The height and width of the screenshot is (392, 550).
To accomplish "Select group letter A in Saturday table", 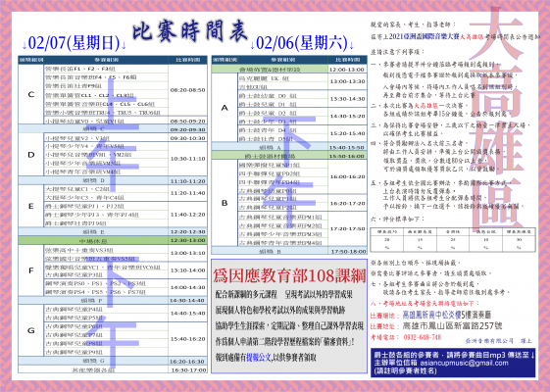I will coord(225,108).
